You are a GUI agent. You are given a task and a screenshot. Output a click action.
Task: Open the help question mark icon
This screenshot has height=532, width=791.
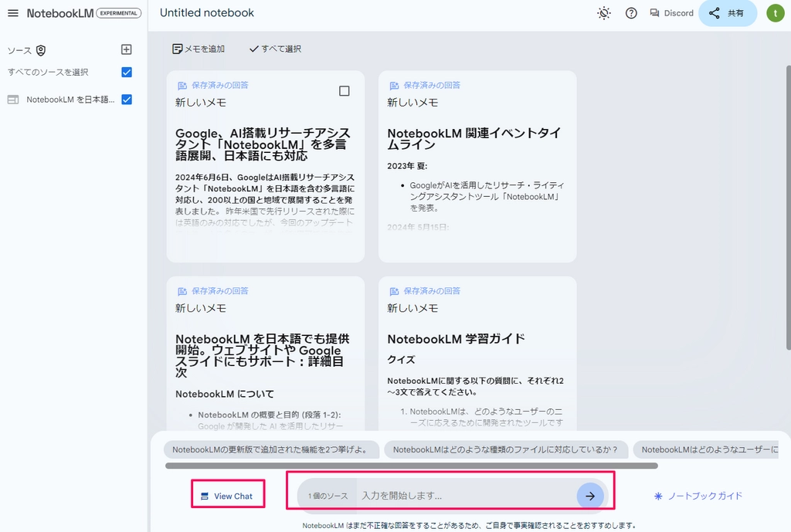(631, 13)
